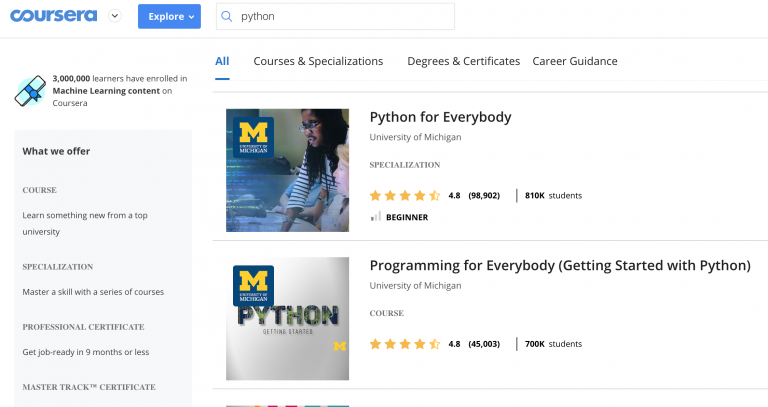768x407 pixels.
Task: Open the Explore menu button
Action: tap(169, 16)
